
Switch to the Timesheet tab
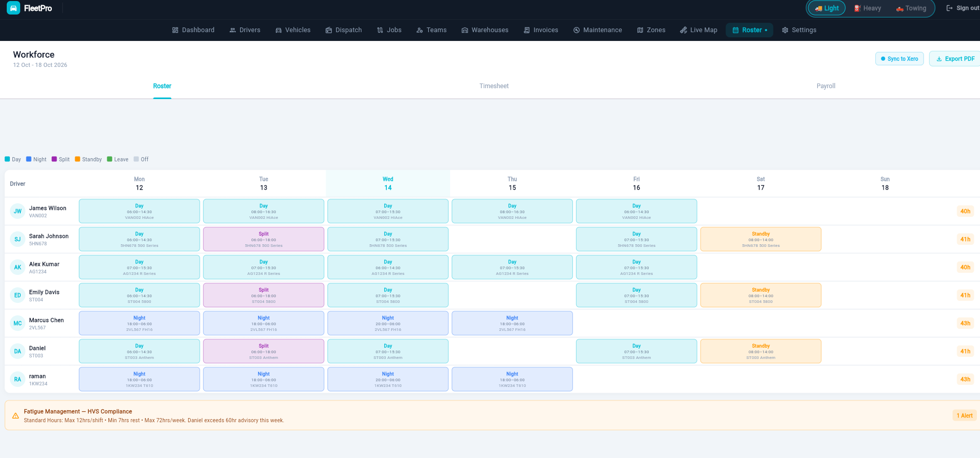[x=494, y=86]
